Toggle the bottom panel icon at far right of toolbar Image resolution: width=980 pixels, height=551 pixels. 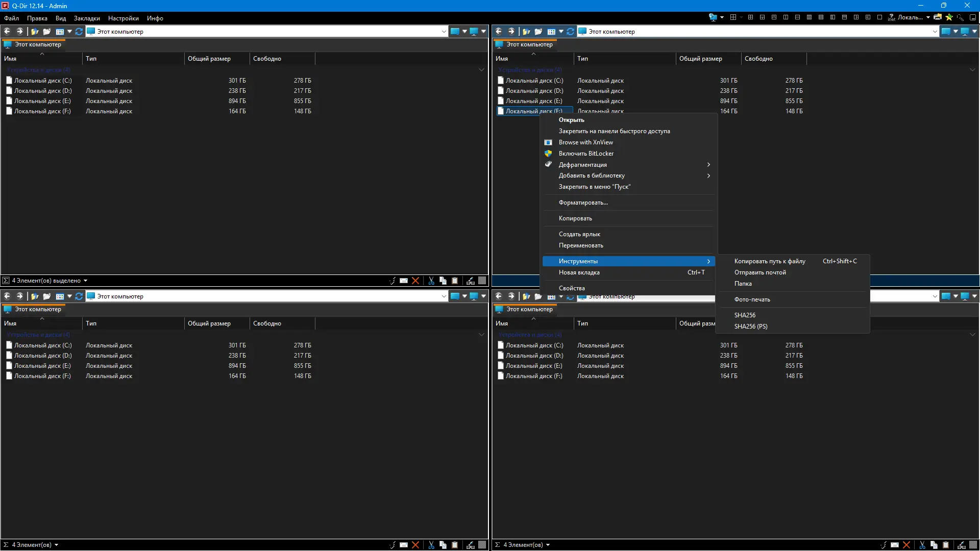tap(973, 17)
